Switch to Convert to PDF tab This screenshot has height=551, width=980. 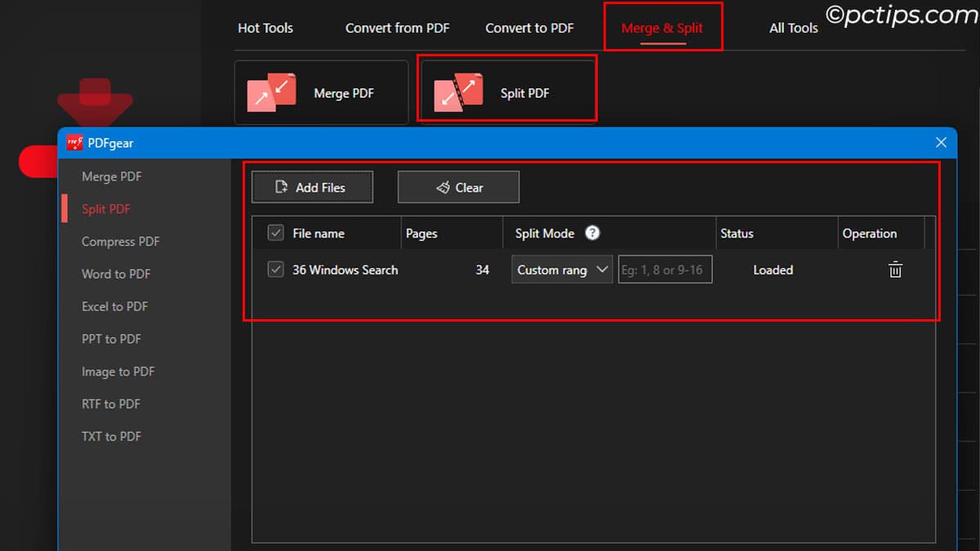tap(529, 28)
